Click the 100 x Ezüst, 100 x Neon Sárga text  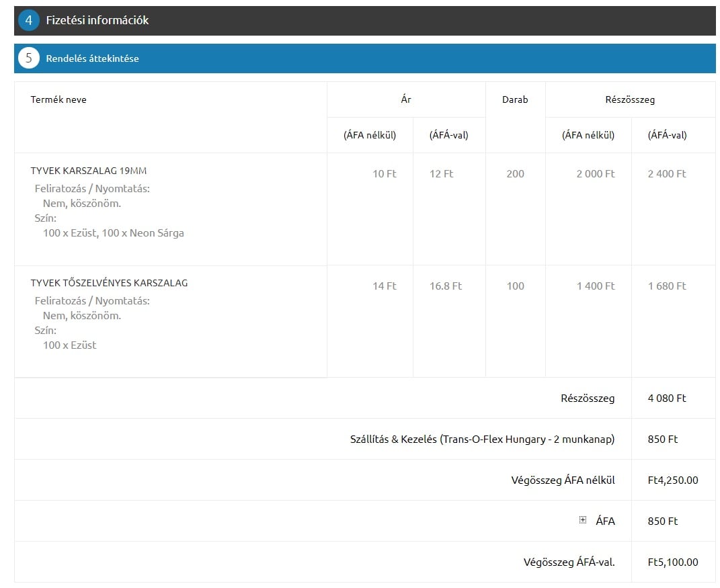pos(113,233)
